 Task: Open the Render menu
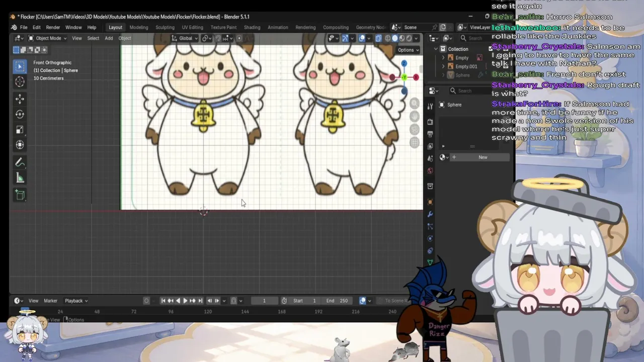(53, 27)
